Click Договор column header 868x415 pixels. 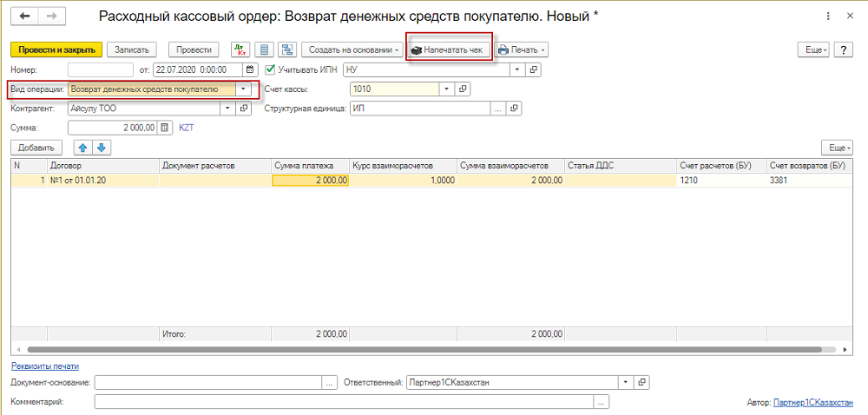[x=103, y=166]
